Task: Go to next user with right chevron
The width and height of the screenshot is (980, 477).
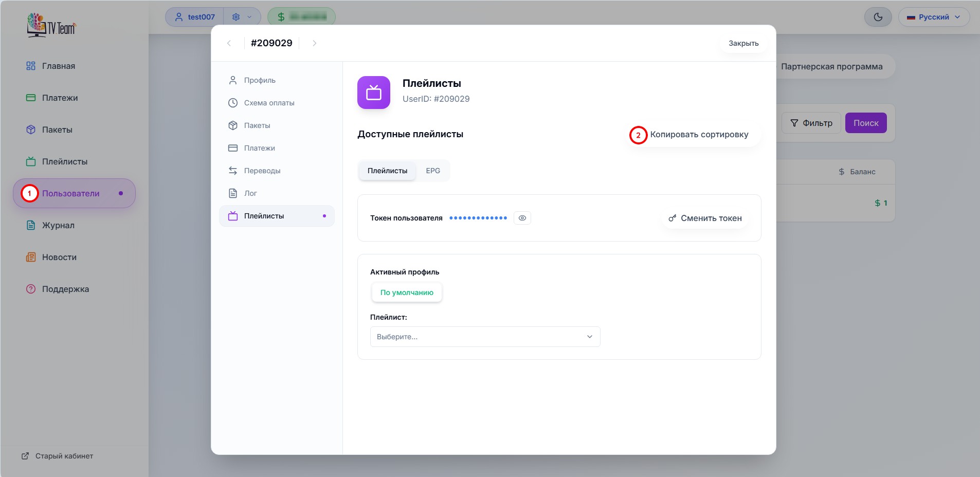Action: pos(314,43)
